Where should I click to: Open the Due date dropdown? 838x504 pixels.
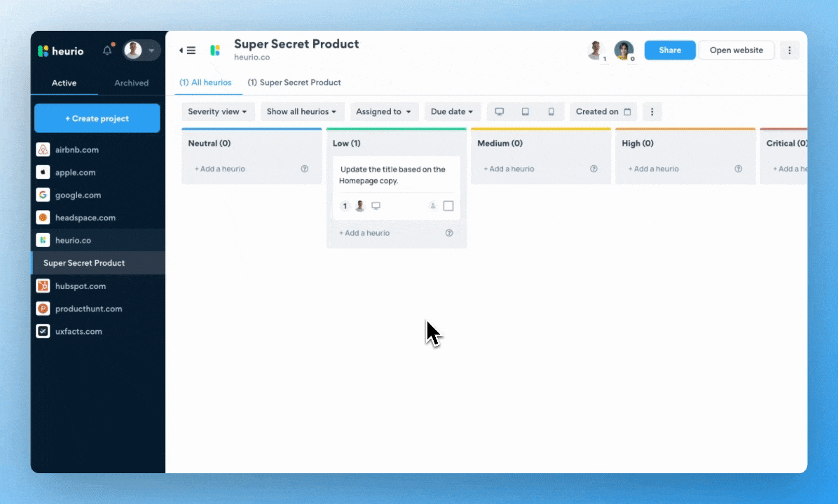pyautogui.click(x=452, y=112)
